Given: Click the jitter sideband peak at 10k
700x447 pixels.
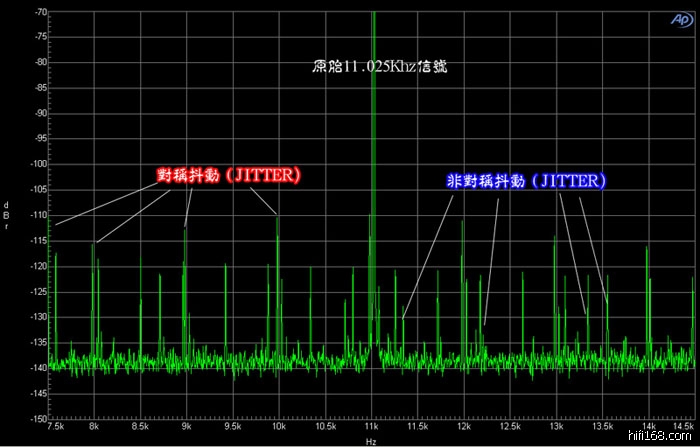Looking at the screenshot, I should pos(278,225).
